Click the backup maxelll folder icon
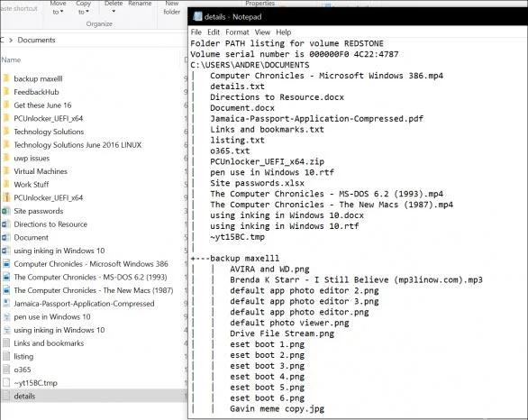 6,78
